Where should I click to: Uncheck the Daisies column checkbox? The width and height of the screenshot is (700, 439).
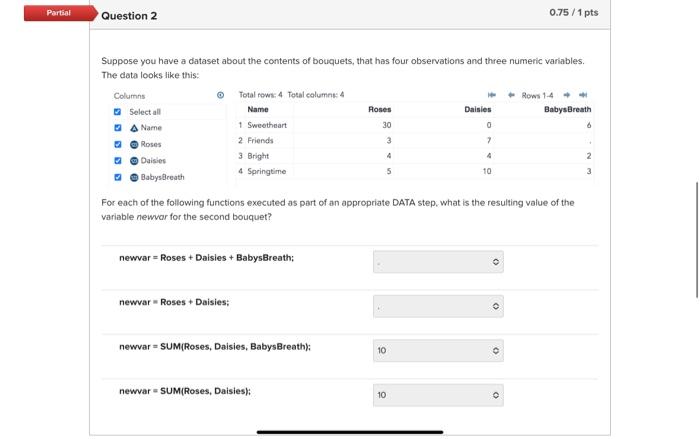tap(117, 161)
